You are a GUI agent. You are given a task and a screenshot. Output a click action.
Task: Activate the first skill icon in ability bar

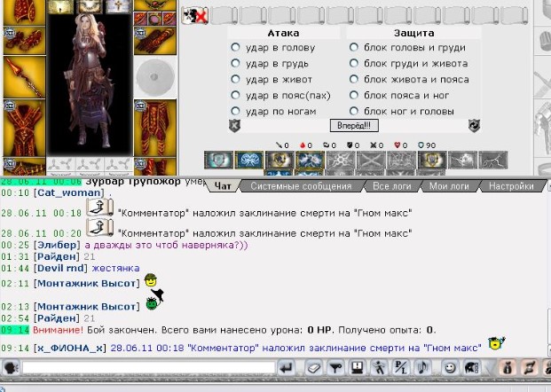[x=218, y=160]
